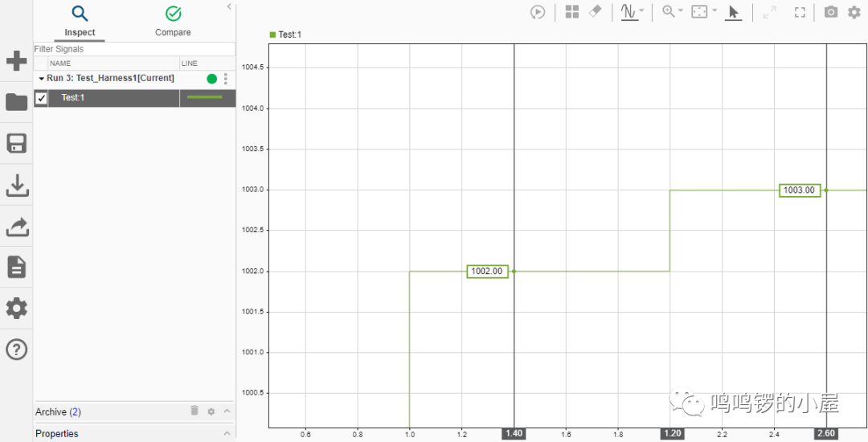This screenshot has width=868, height=442.
Task: Click the Archive (2) label
Action: [x=58, y=411]
